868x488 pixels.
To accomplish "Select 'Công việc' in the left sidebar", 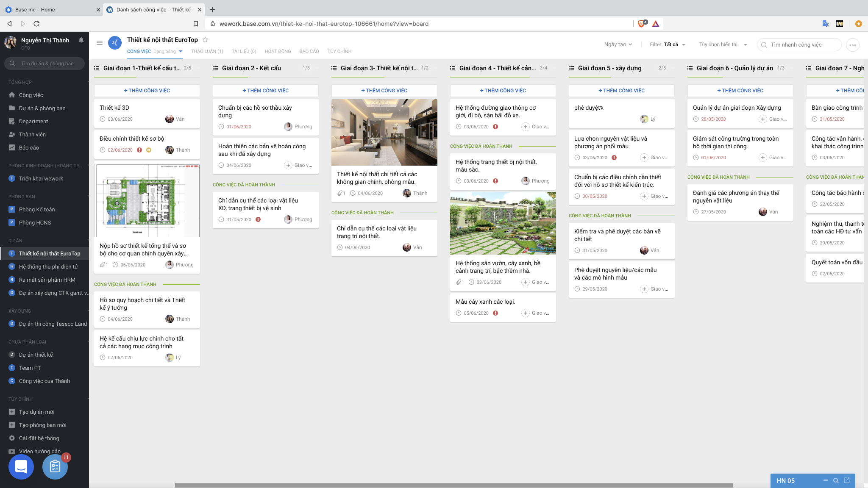I will [x=31, y=95].
